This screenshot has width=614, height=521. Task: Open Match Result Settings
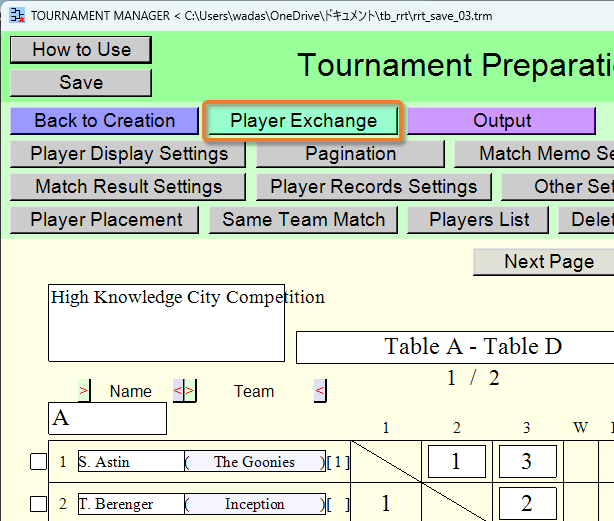click(128, 187)
